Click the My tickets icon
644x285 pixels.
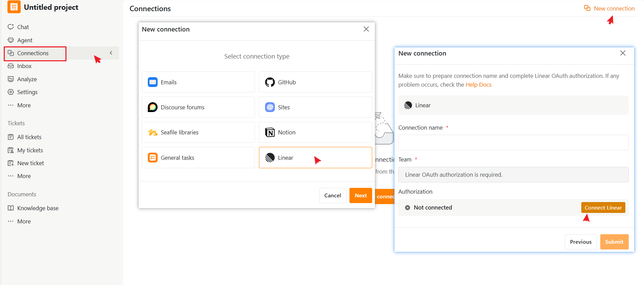click(11, 150)
